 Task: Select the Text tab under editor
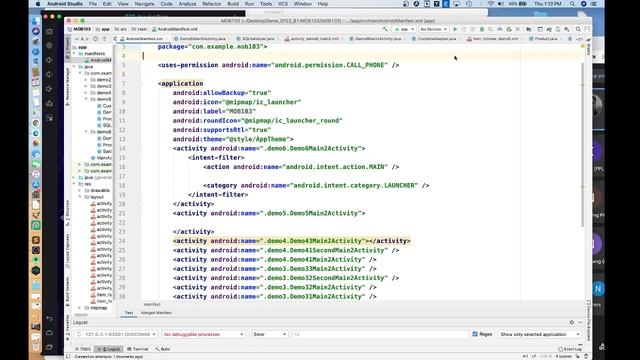[x=129, y=313]
